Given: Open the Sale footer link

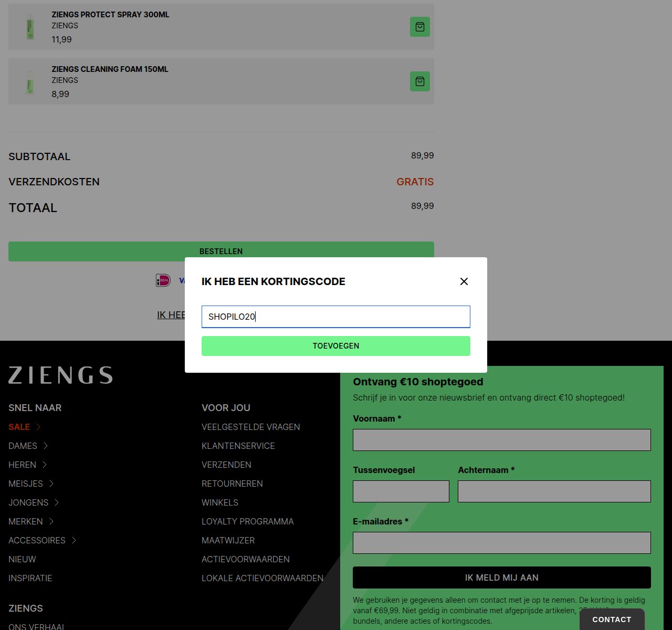Looking at the screenshot, I should 19,427.
